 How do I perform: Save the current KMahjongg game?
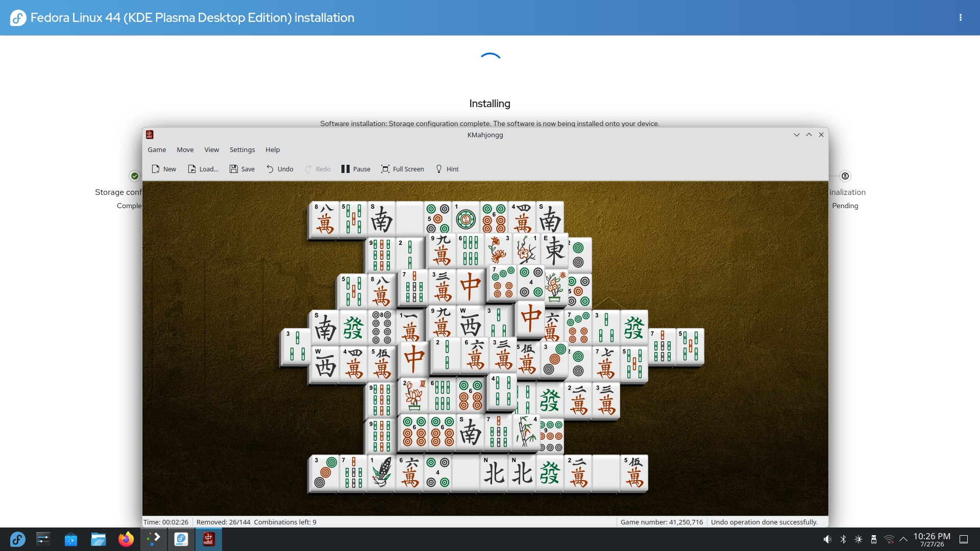point(242,169)
